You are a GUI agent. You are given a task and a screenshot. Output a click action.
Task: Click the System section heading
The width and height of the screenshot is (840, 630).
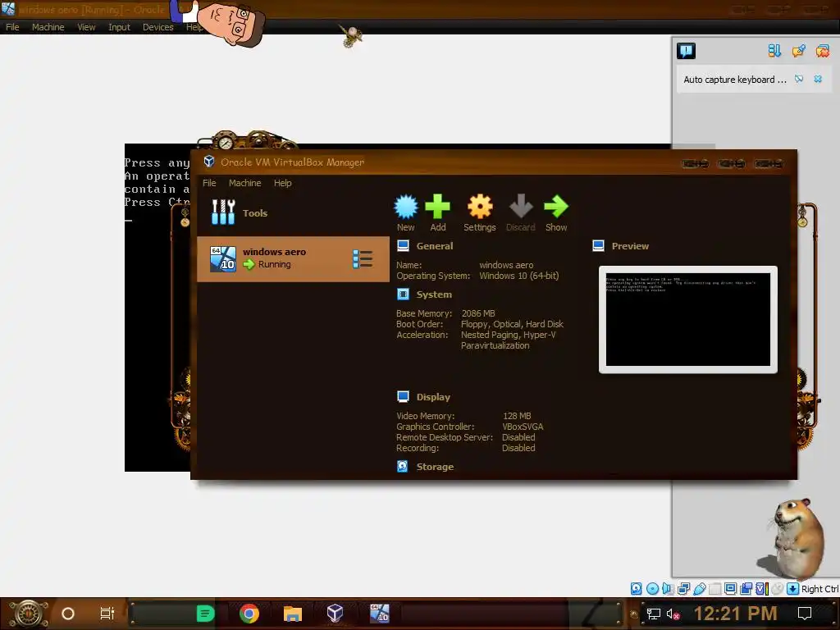tap(434, 294)
